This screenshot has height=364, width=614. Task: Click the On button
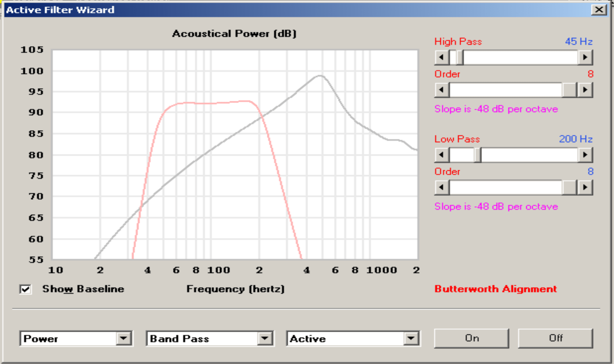pyautogui.click(x=471, y=338)
